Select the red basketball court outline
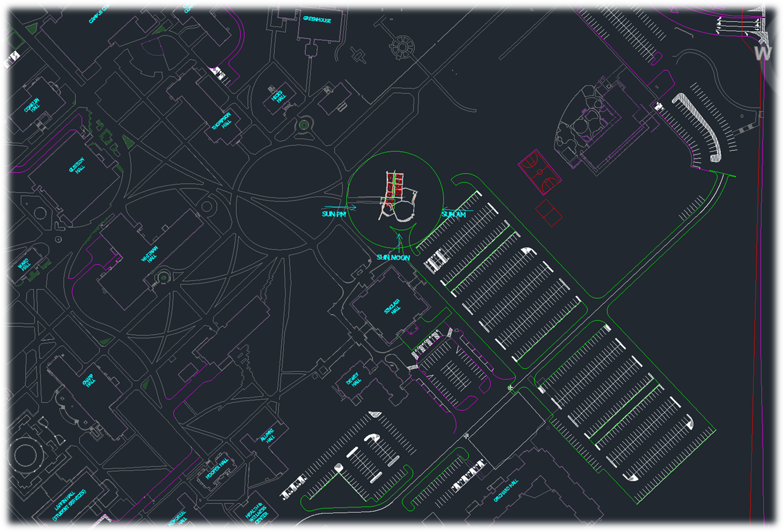The width and height of the screenshot is (784, 532). (x=539, y=172)
